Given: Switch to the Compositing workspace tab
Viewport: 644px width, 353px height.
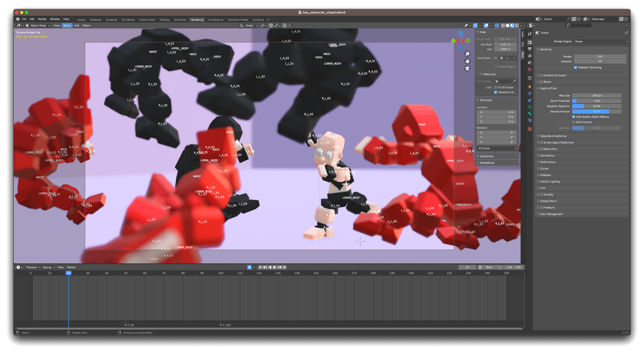Looking at the screenshot, I should coord(215,20).
